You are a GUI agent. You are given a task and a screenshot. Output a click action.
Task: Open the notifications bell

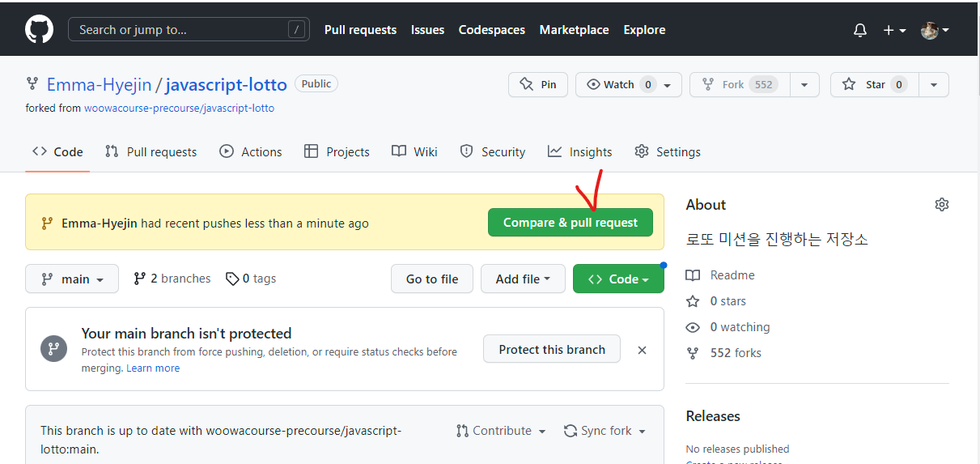pos(860,30)
